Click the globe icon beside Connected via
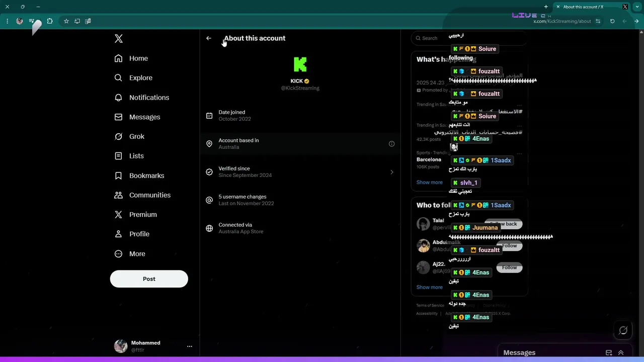 [209, 228]
